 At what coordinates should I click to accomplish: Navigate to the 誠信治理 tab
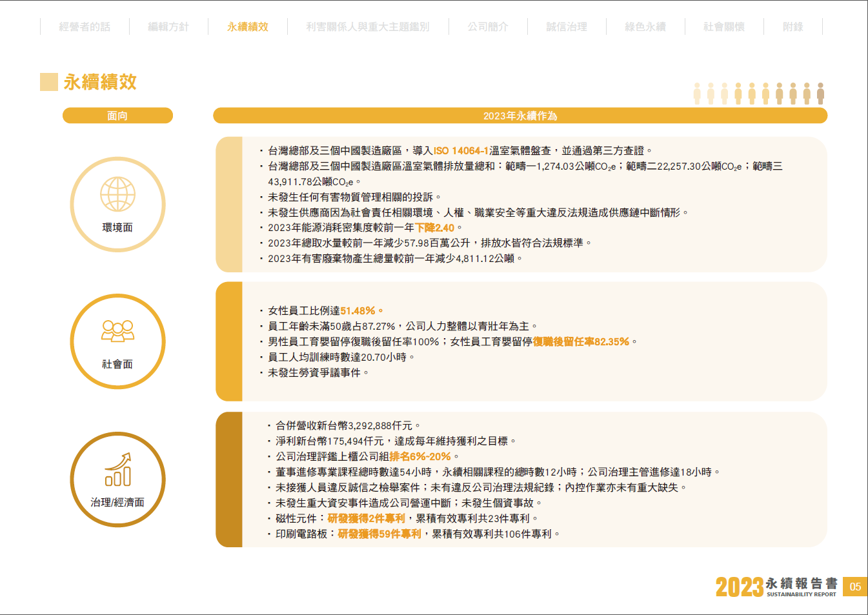point(567,27)
